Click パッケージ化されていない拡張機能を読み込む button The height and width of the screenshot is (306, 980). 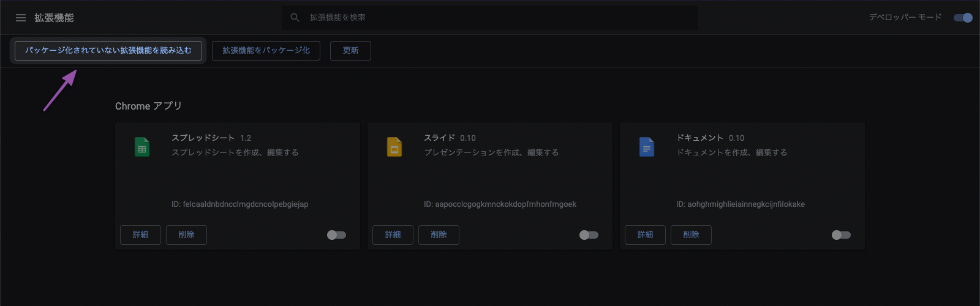click(x=108, y=51)
